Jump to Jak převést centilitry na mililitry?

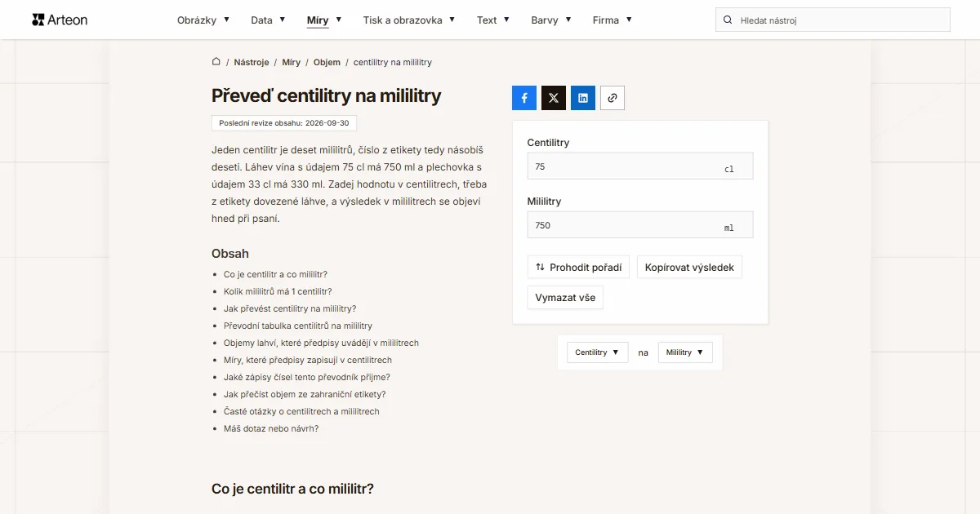[x=290, y=308]
